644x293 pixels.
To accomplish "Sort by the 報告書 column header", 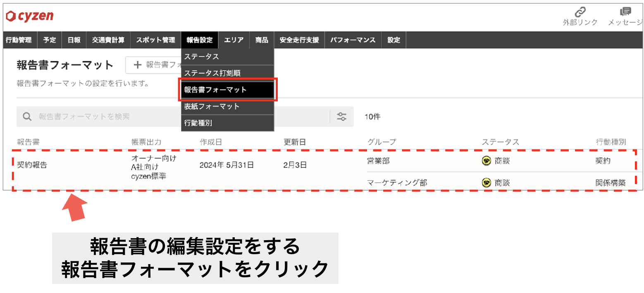I will click(28, 142).
